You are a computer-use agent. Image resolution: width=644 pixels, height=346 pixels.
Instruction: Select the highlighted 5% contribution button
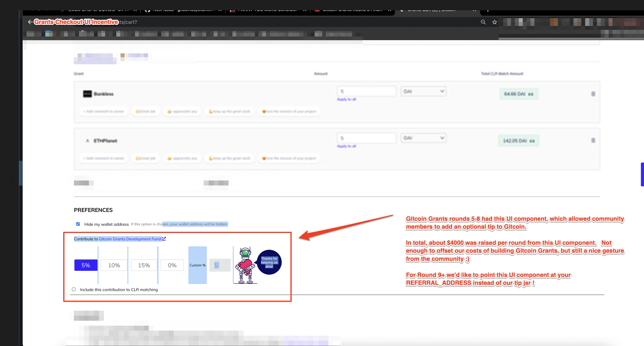tap(86, 265)
